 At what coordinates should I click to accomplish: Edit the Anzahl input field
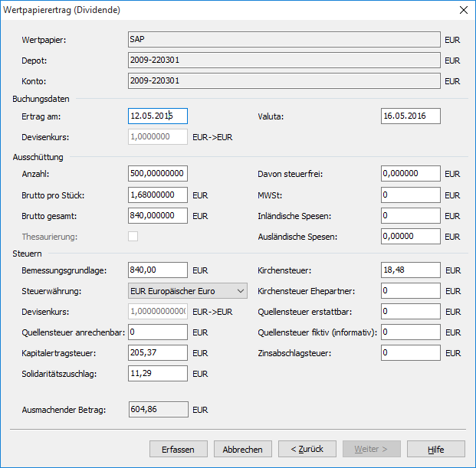158,175
